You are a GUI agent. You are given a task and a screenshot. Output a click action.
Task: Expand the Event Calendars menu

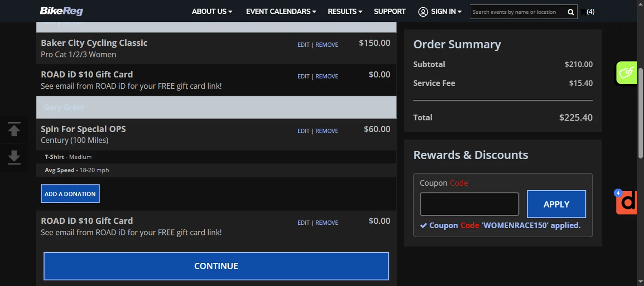pyautogui.click(x=281, y=12)
